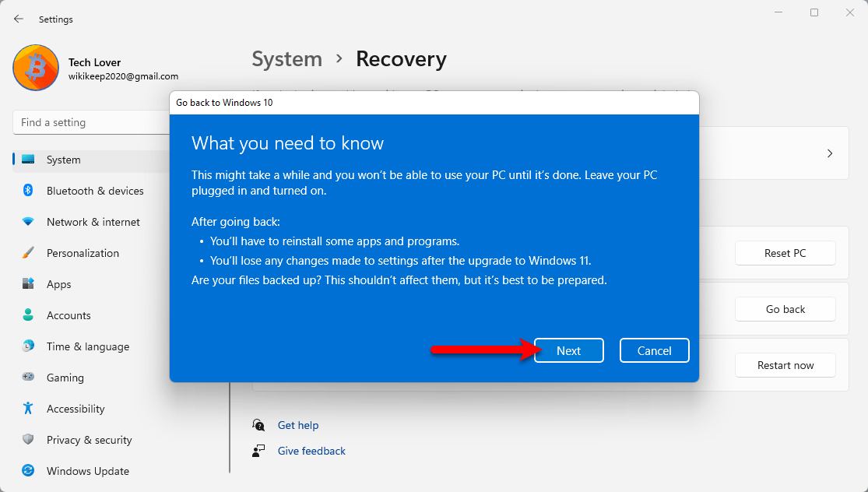Click the back arrow in Settings
The height and width of the screenshot is (492, 868).
tap(18, 19)
